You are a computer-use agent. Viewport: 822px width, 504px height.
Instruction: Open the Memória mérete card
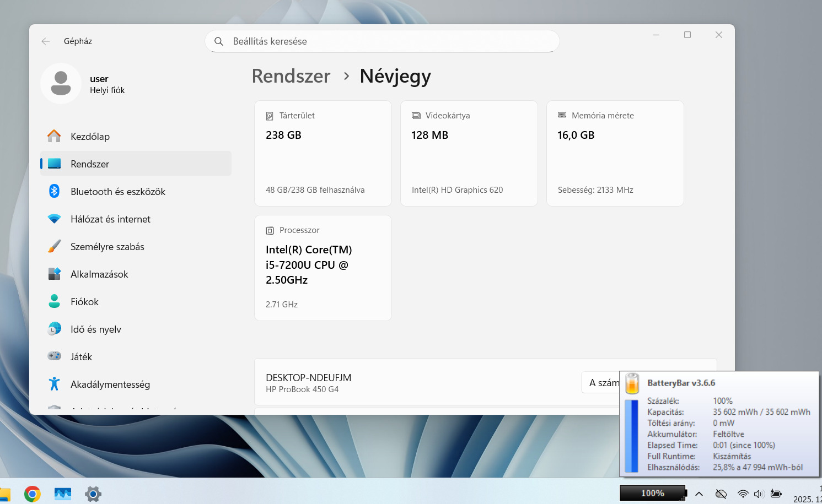(615, 153)
